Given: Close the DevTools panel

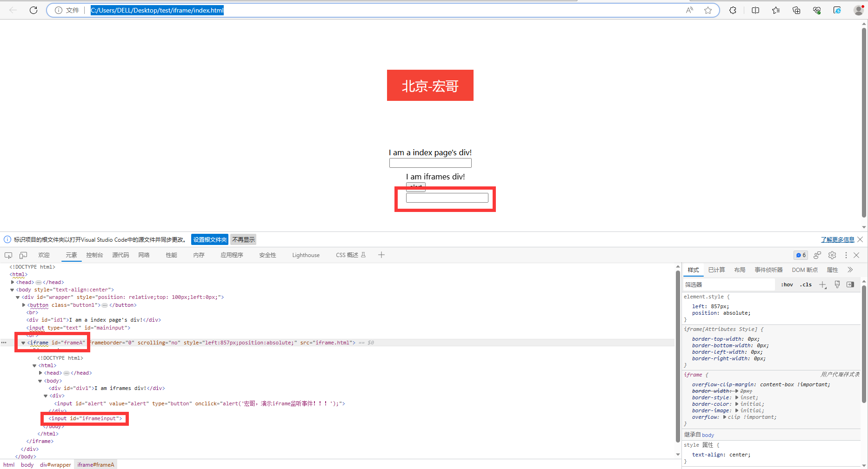Looking at the screenshot, I should point(856,255).
